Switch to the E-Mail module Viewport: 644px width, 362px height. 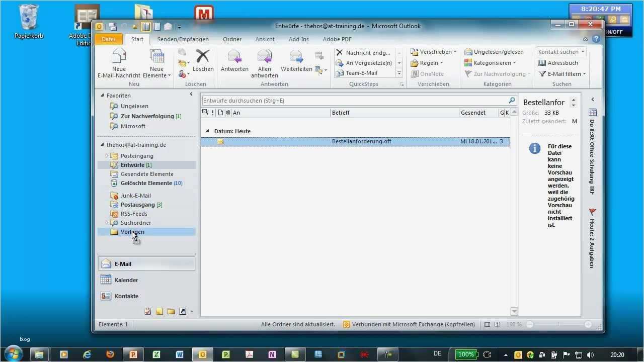coord(146,263)
